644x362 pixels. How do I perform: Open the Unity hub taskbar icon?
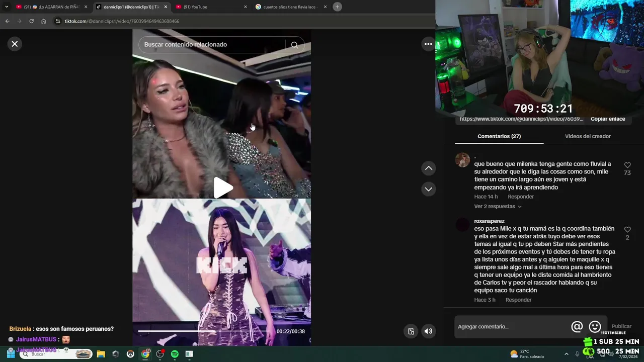click(x=116, y=354)
